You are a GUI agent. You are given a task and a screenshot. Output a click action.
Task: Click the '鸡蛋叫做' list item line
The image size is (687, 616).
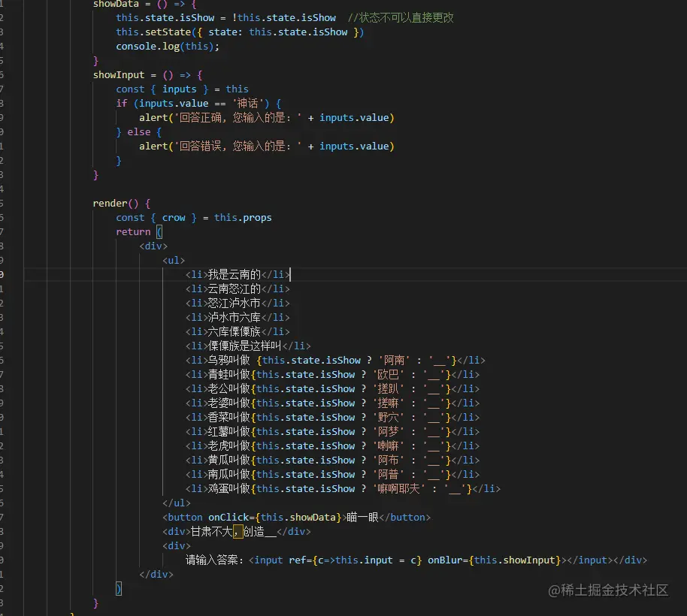[x=343, y=489]
